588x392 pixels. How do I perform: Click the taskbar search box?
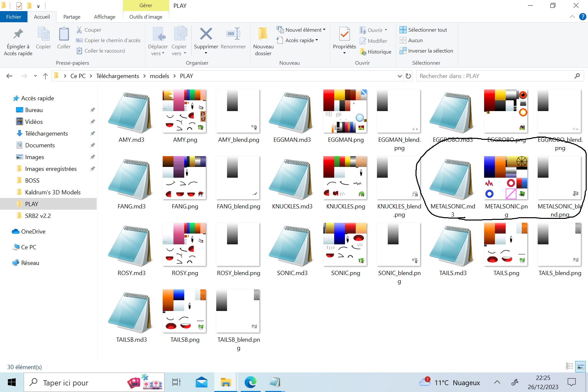point(94,382)
